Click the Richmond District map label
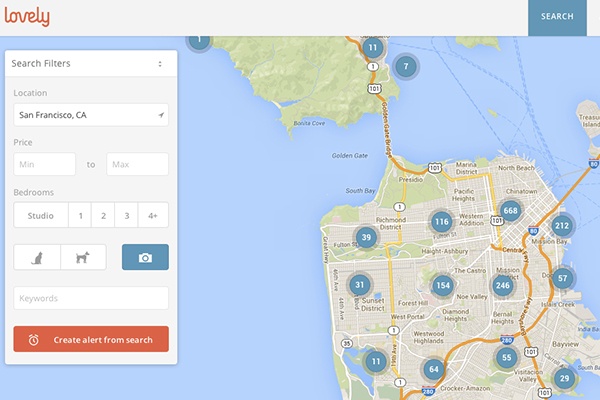This screenshot has width=600, height=400. coord(391,224)
